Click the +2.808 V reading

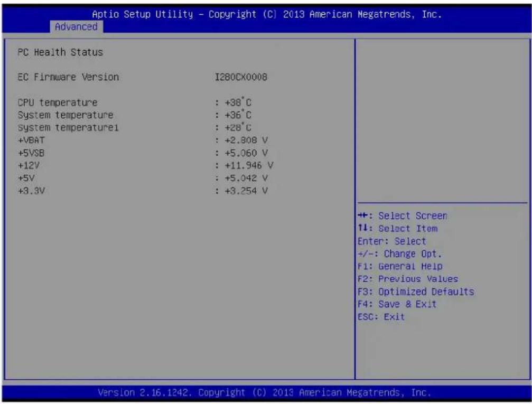click(246, 140)
